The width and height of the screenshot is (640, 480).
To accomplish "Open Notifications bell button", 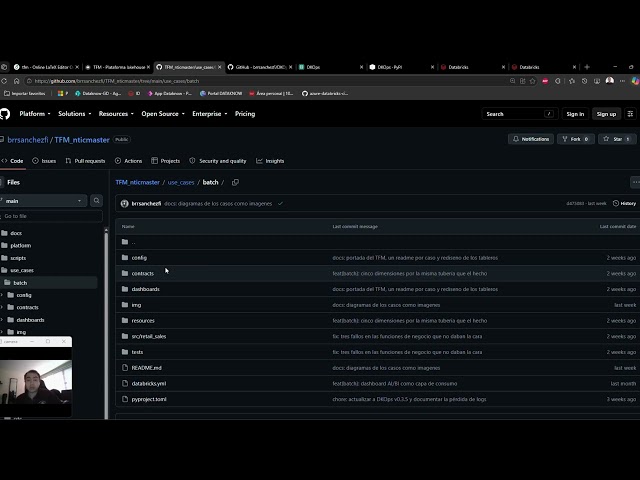I will point(531,139).
